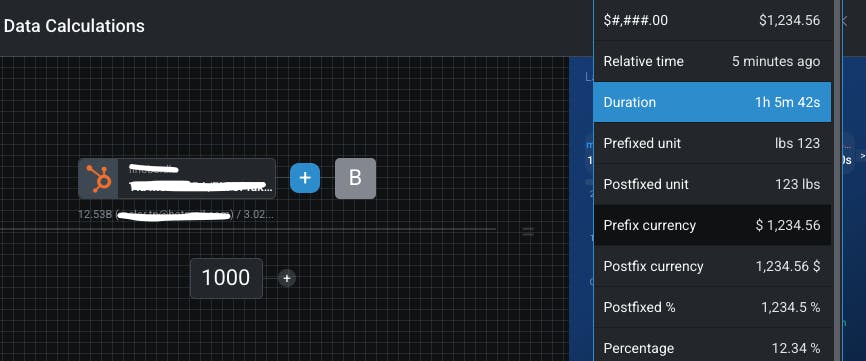Viewport: 866px width, 361px height.
Task: Select the Relative time format
Action: click(712, 61)
